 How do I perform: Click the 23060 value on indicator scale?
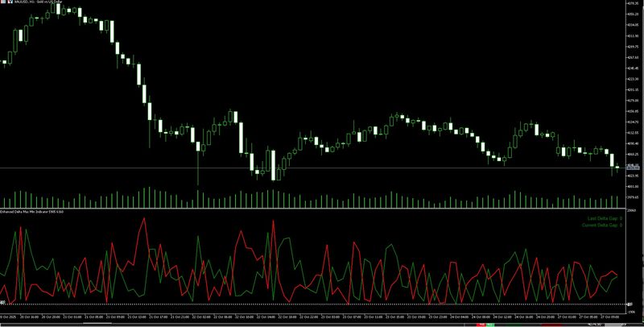(633, 211)
